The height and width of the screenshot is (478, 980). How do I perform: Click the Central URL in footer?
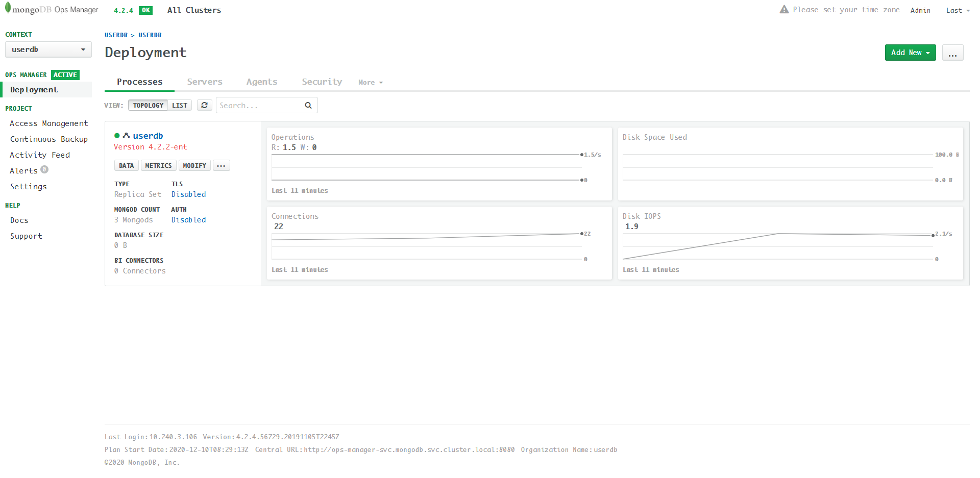pos(409,450)
